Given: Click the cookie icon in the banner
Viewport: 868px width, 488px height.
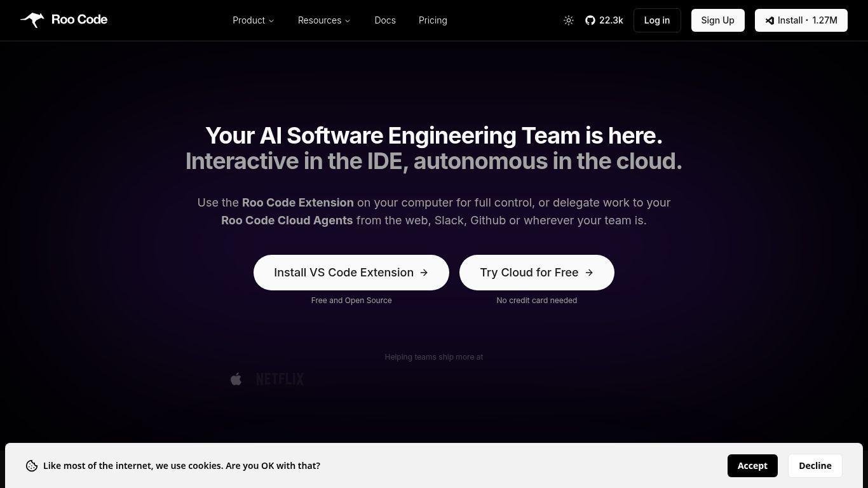Looking at the screenshot, I should 32,466.
